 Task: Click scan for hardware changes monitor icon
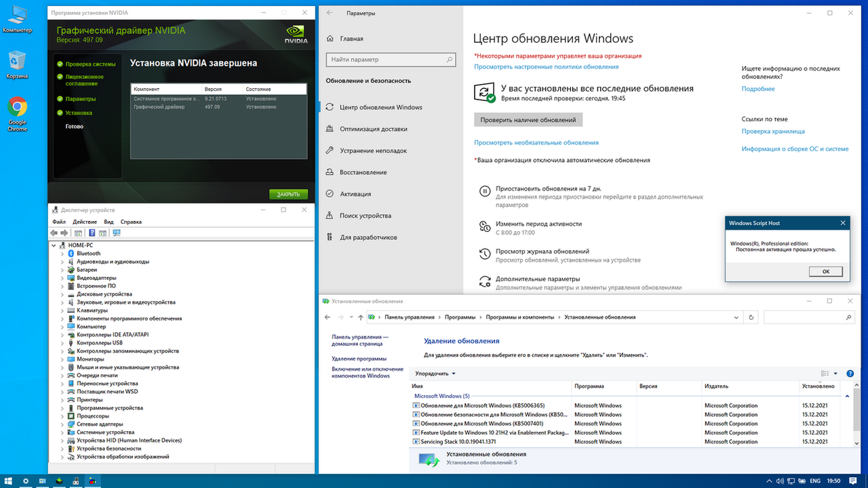pos(117,232)
